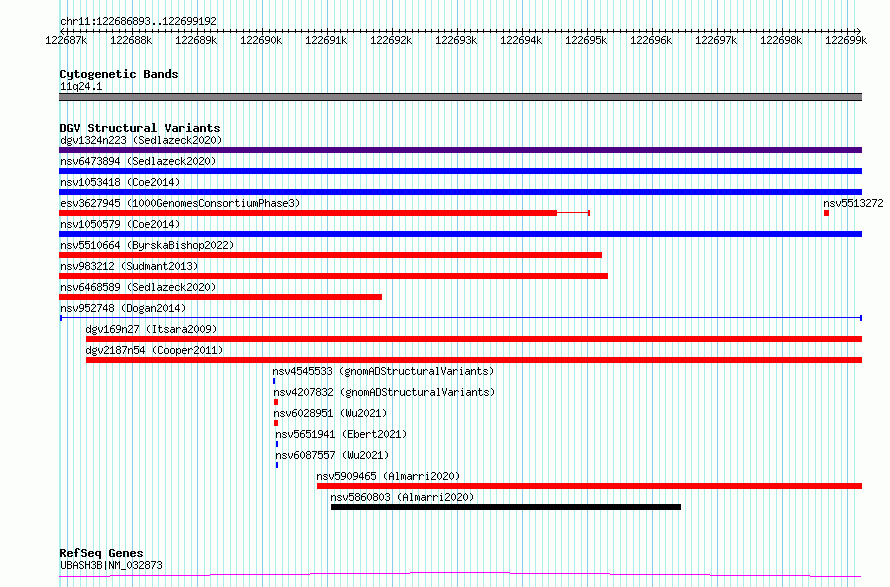Click the red dgv169n27 variant bar
This screenshot has width=890, height=587.
tap(474, 339)
